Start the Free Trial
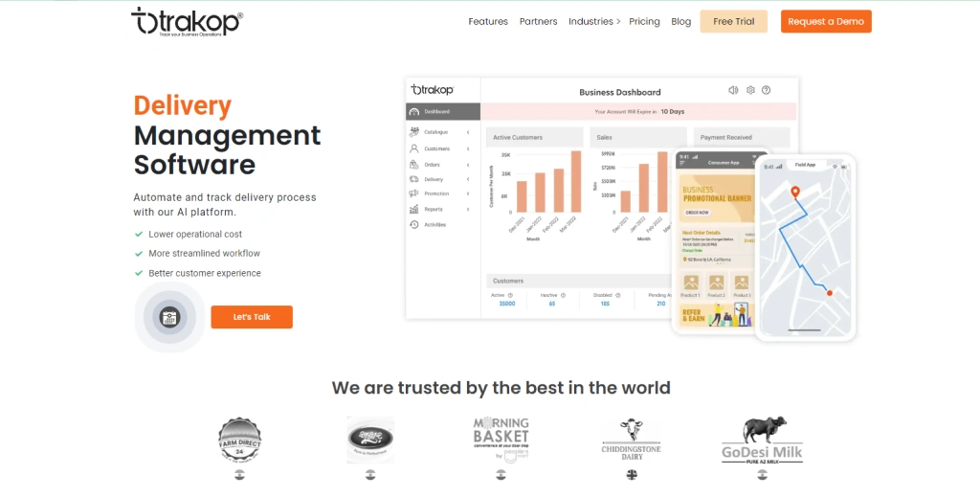Viewport: 980px width, 498px height. point(734,21)
